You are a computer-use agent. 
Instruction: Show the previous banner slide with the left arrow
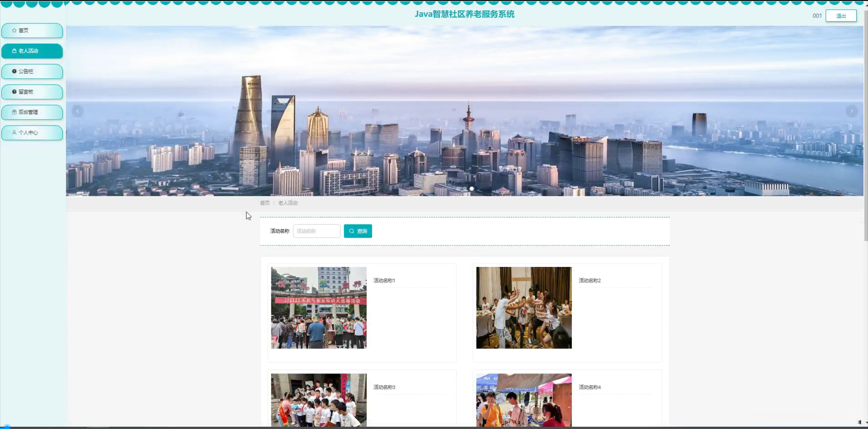(78, 111)
